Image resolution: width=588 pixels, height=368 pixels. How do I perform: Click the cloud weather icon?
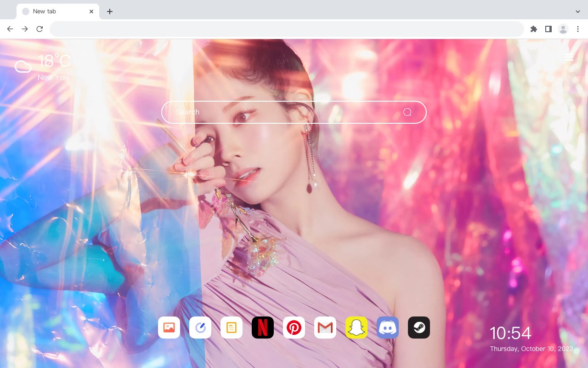pyautogui.click(x=23, y=67)
